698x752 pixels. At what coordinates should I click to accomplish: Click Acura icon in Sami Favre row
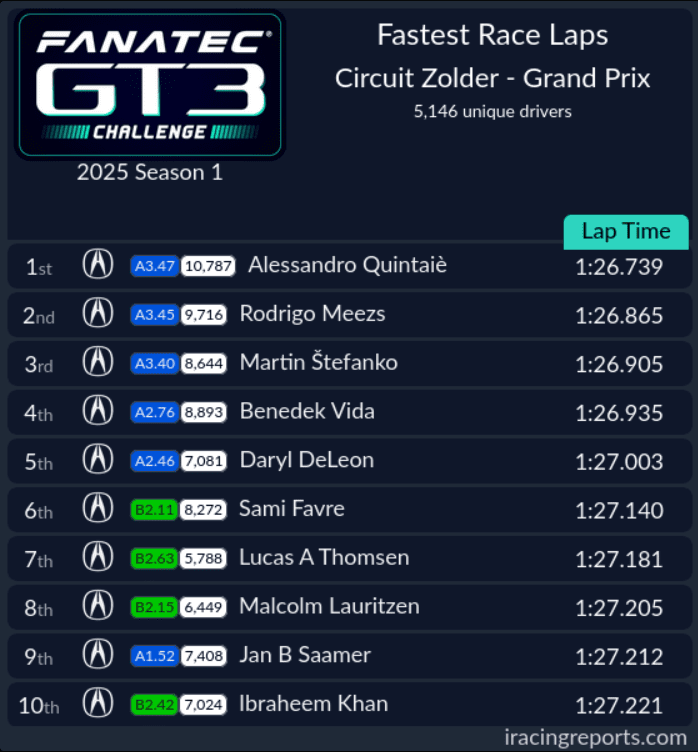98,508
